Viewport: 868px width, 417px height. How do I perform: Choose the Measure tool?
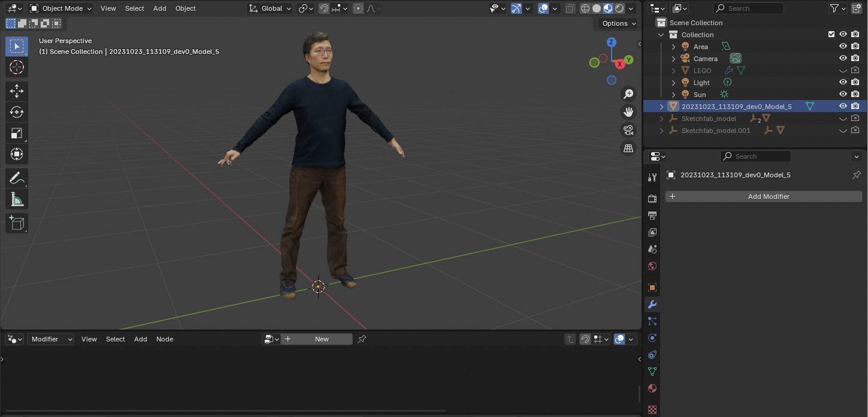click(17, 200)
